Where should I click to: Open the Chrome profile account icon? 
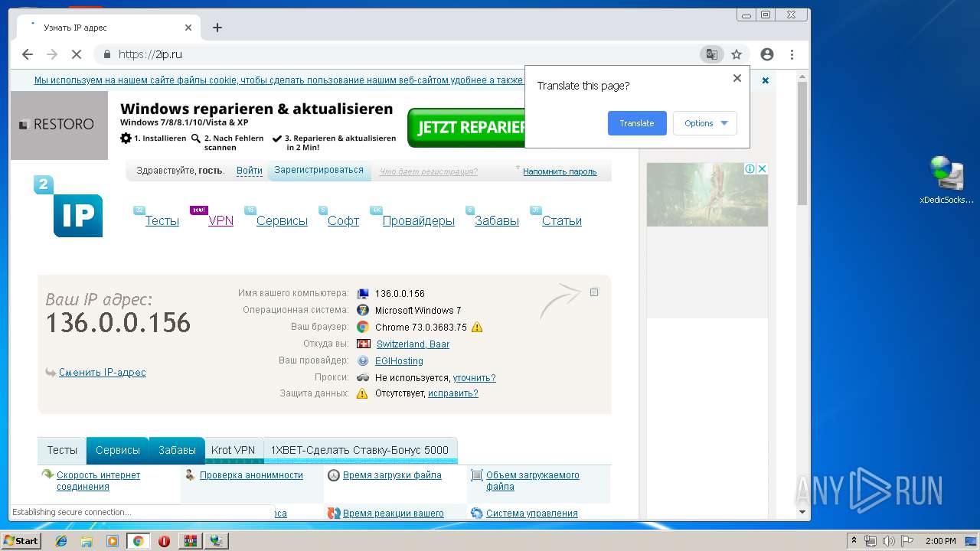(x=766, y=54)
